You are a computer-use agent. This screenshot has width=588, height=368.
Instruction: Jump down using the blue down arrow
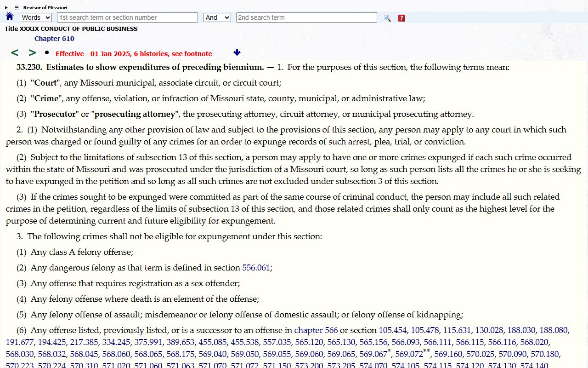pos(237,52)
